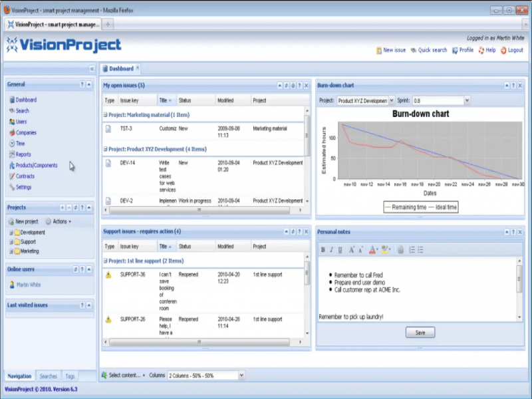Click the Save button under Personal notes
532x399 pixels.
[420, 332]
